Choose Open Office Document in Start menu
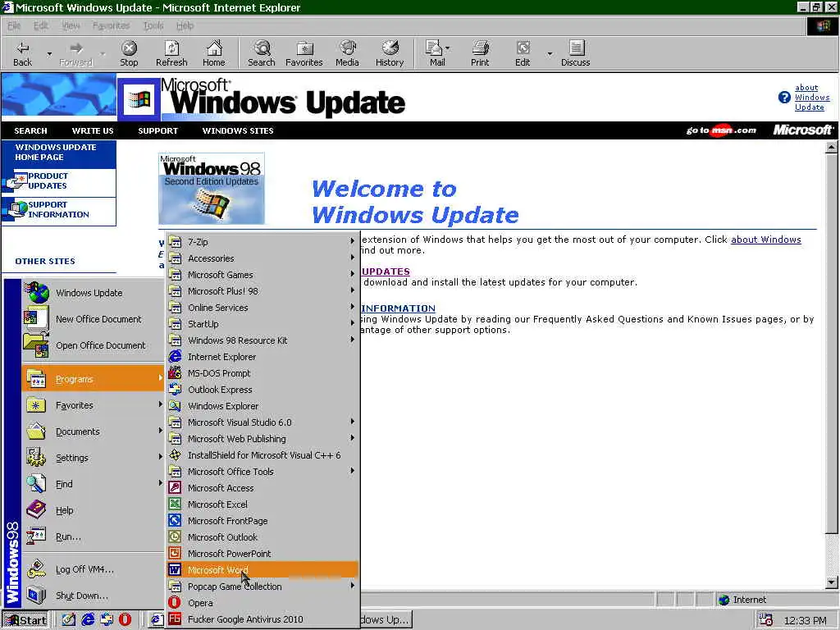Viewport: 840px width, 630px height. [94, 345]
